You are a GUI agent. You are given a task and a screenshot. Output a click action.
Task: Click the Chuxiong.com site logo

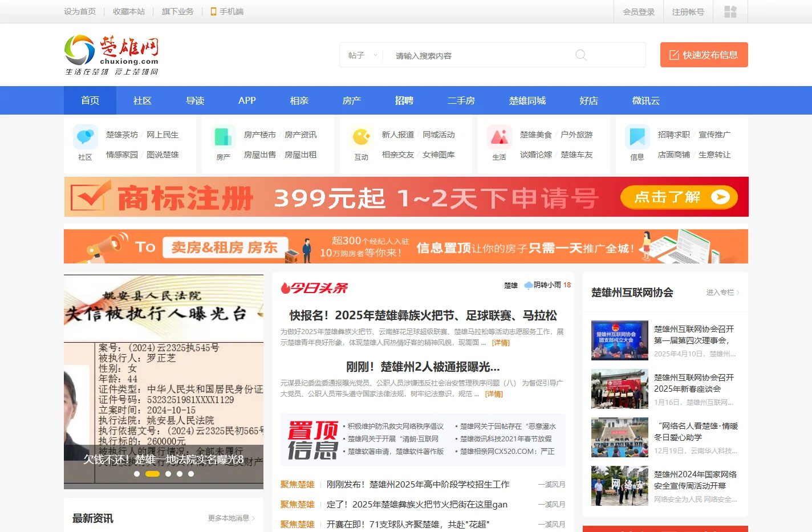(x=111, y=55)
